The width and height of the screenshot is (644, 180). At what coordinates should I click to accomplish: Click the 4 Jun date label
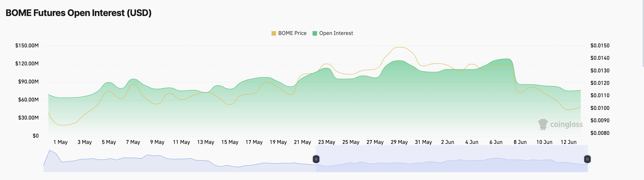[x=472, y=142]
